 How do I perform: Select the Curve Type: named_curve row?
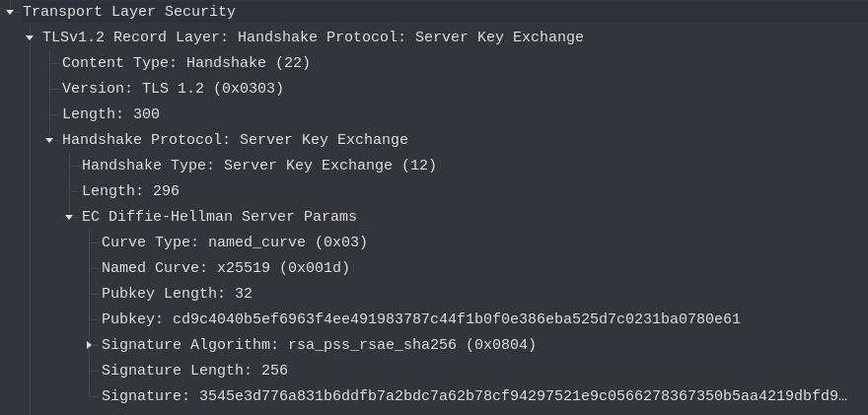coord(234,242)
